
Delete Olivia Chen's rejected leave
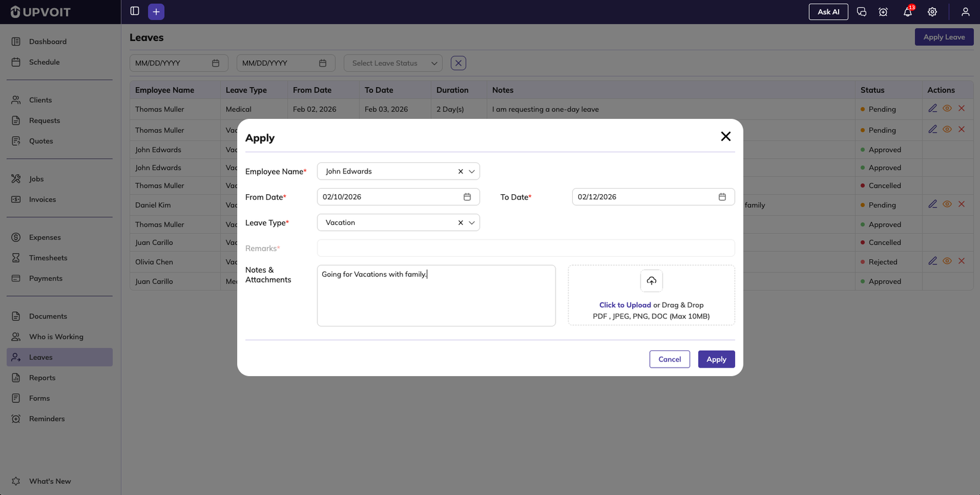coord(962,261)
